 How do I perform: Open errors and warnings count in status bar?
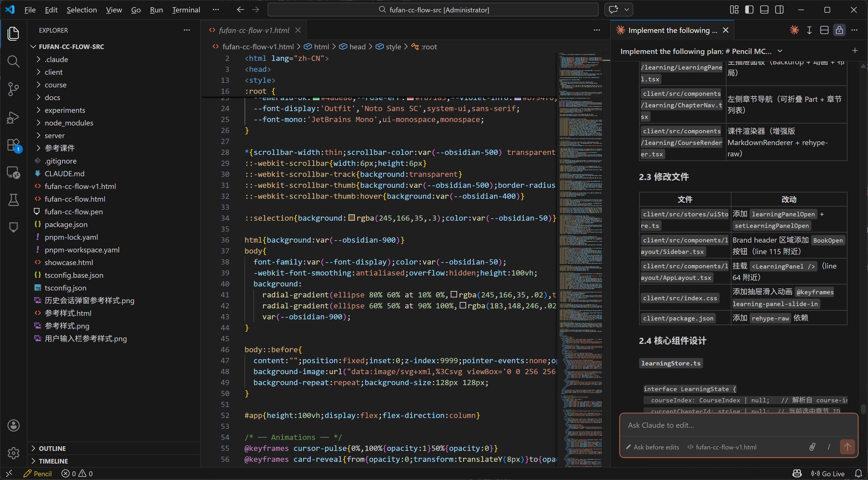77,474
